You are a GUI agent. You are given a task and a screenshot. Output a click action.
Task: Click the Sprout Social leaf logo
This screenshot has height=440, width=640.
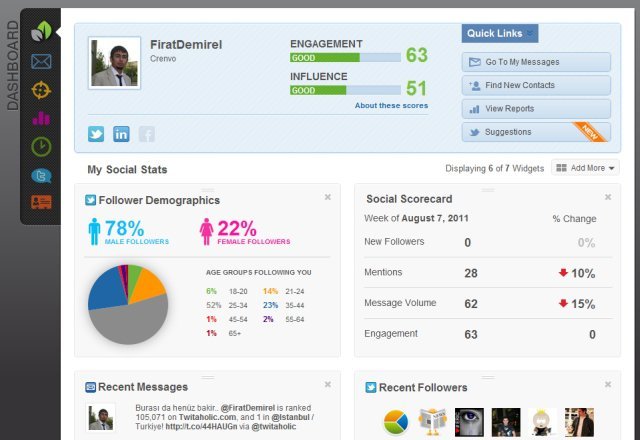click(41, 31)
